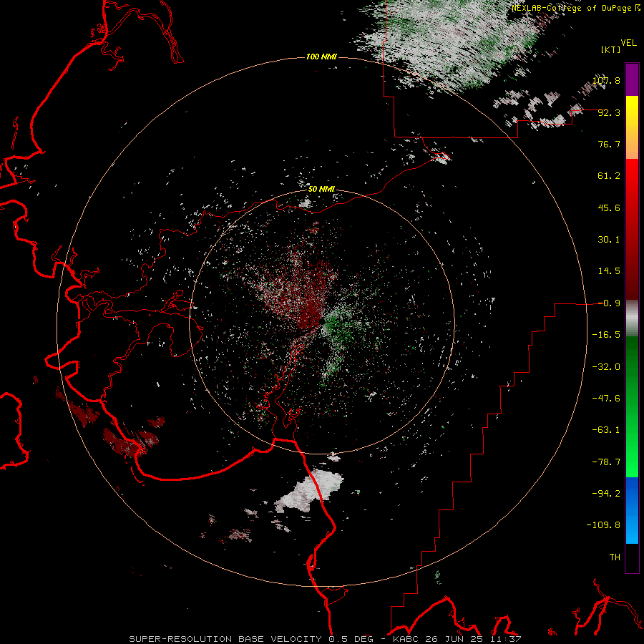The image size is (644, 644).
Task: Click the 92.3 velocity scale value
Action: tap(609, 112)
